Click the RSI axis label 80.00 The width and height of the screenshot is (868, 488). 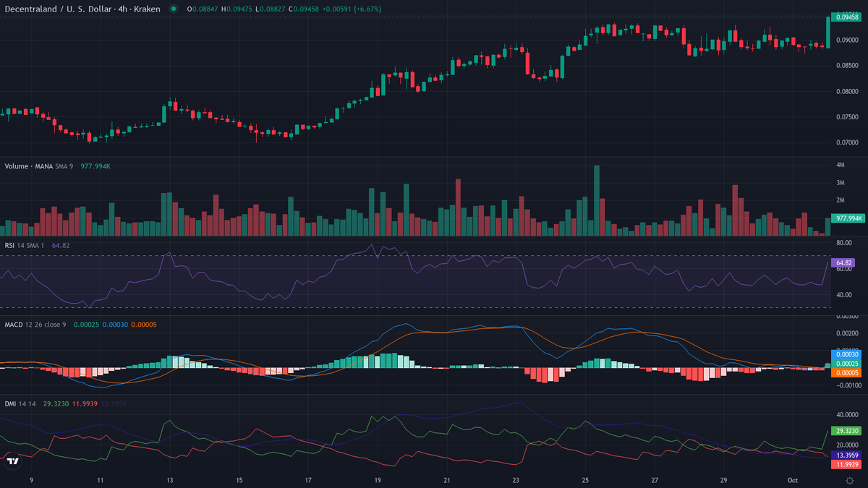click(x=845, y=243)
